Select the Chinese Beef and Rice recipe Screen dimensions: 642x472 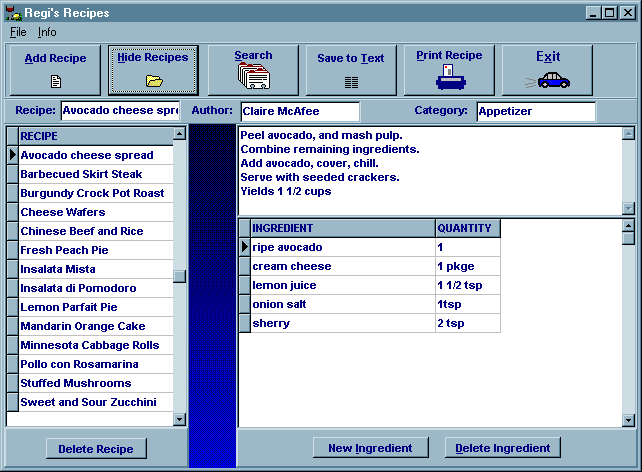pyautogui.click(x=96, y=231)
